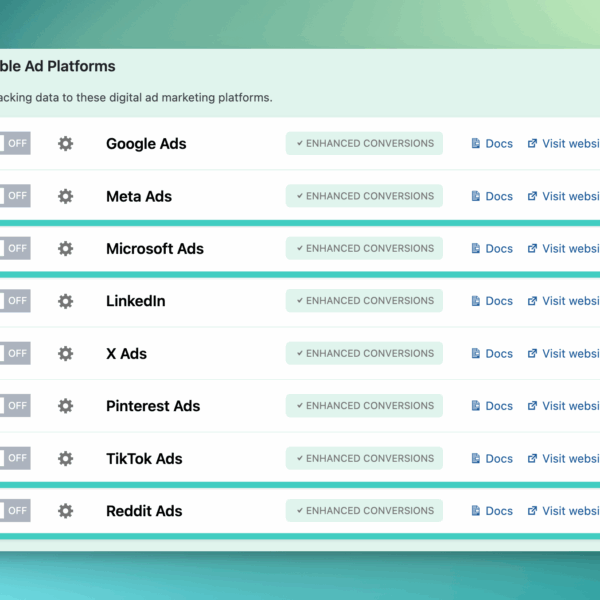Open Microsoft Ads settings gear
Image resolution: width=600 pixels, height=600 pixels.
tap(65, 249)
